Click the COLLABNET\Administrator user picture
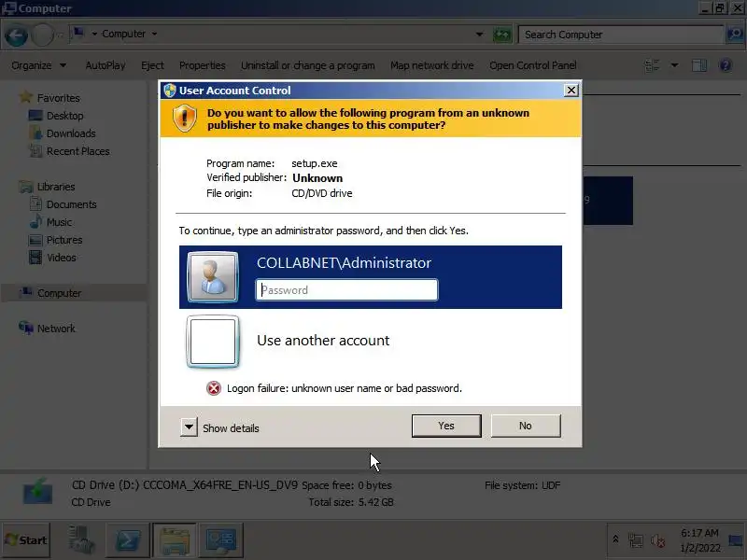The width and height of the screenshot is (747, 560). [213, 277]
